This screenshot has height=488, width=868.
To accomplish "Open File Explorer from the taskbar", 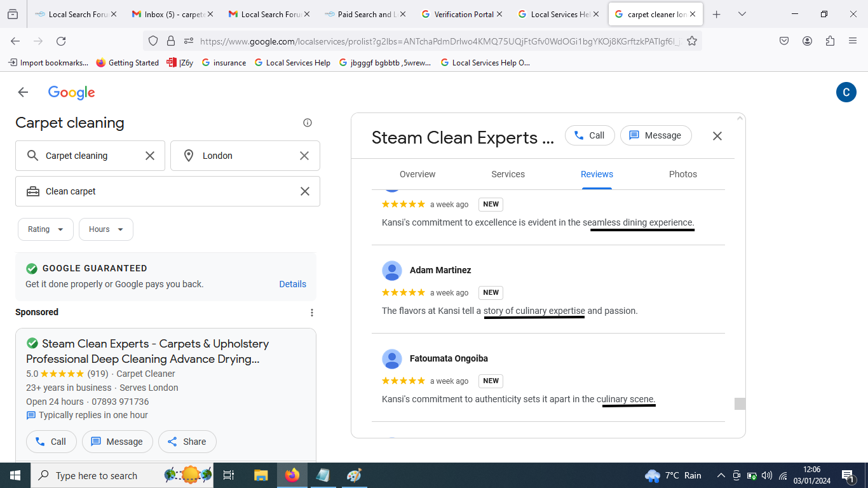I will [x=261, y=475].
